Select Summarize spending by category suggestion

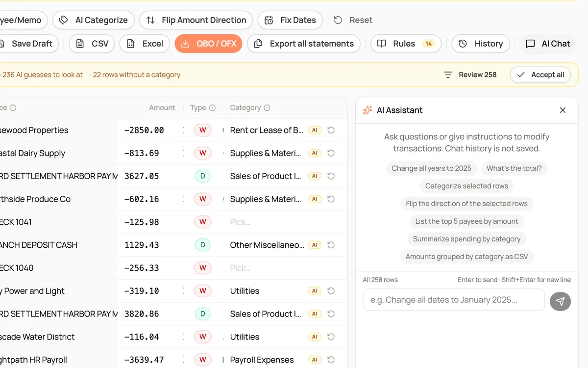(466, 239)
